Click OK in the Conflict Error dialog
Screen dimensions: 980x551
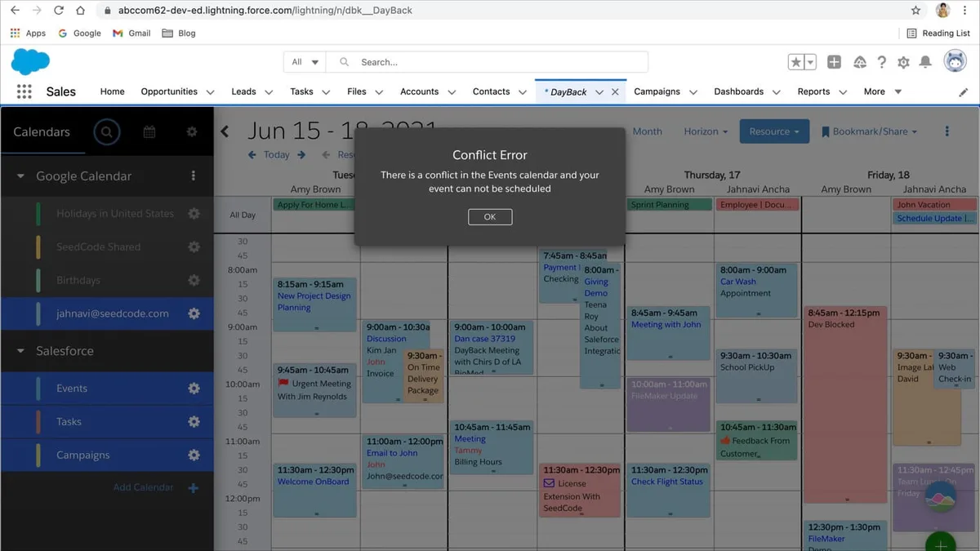point(490,217)
